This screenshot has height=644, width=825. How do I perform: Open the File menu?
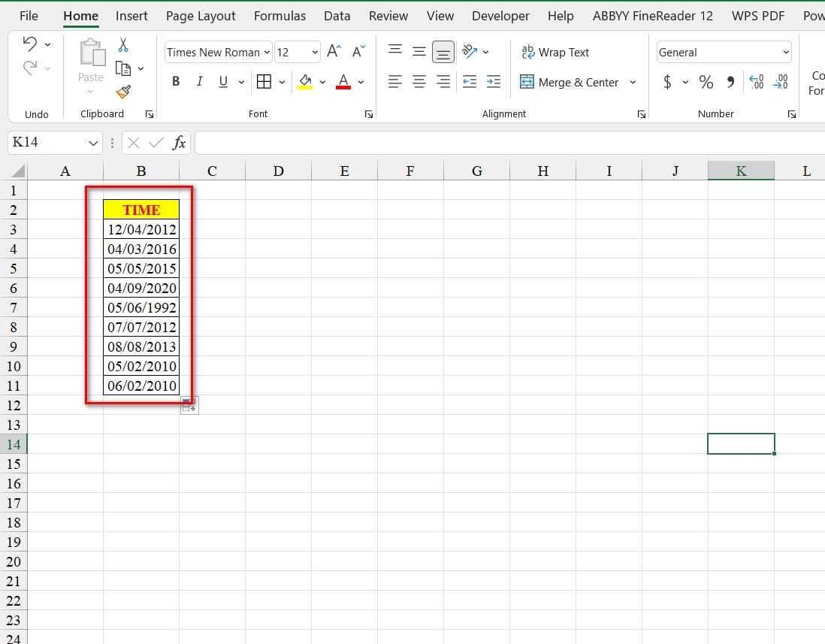tap(29, 16)
